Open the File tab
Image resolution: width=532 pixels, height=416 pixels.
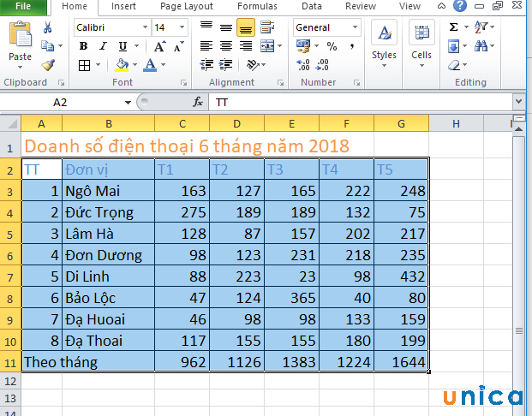point(23,6)
